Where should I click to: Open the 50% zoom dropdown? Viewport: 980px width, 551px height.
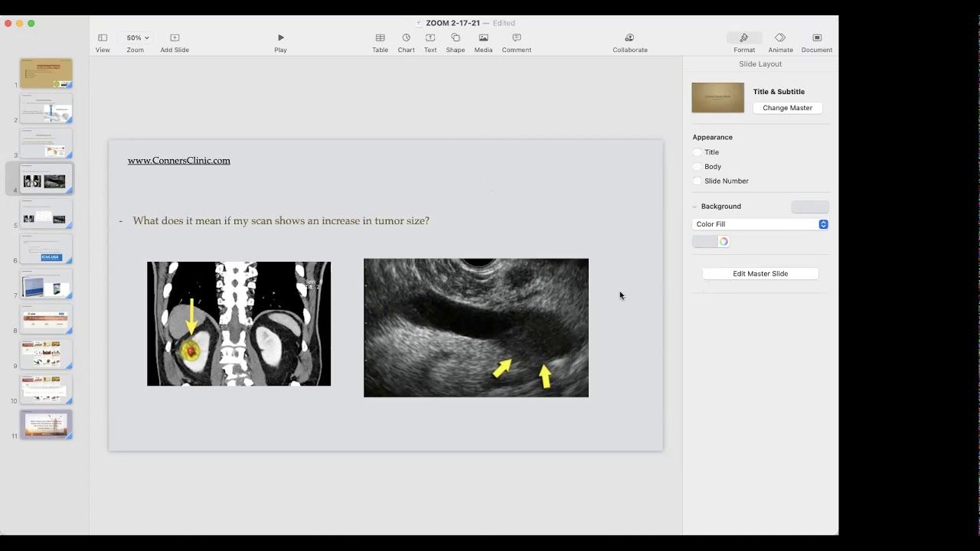tap(138, 37)
